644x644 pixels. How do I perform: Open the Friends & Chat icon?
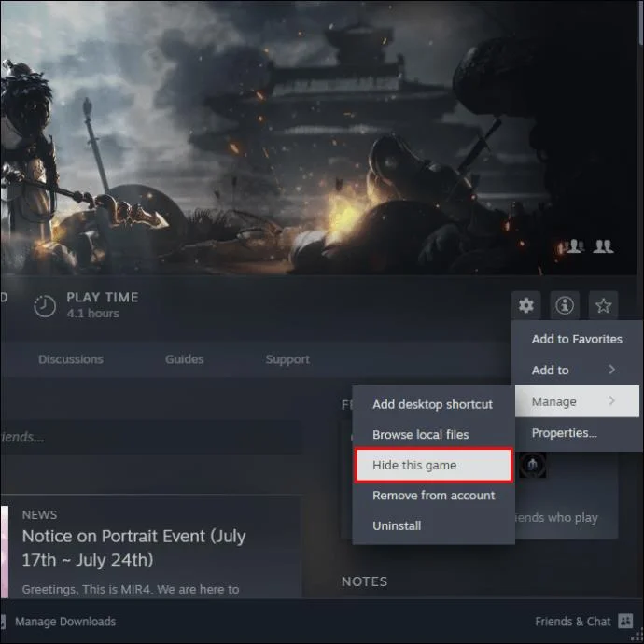(625, 621)
